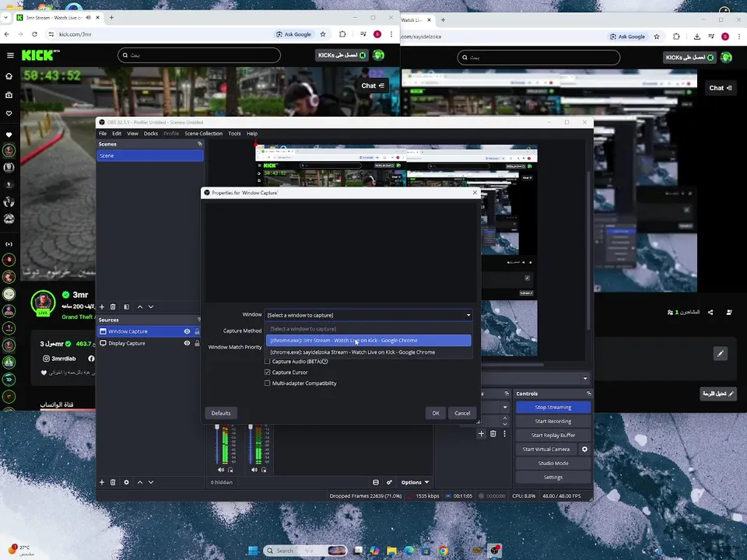Add a new scene in OBS Scenes panel

101,306
